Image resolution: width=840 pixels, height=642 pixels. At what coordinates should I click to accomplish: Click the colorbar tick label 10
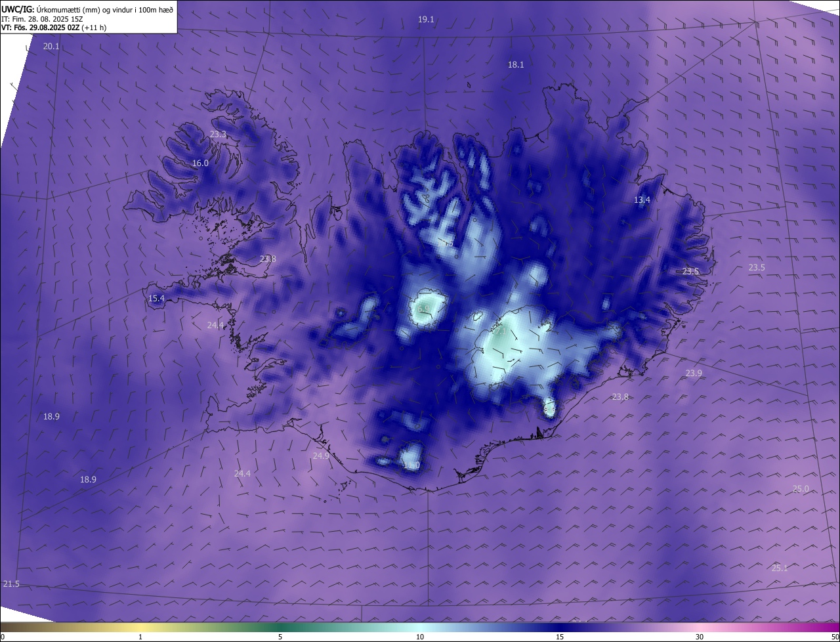pyautogui.click(x=420, y=637)
